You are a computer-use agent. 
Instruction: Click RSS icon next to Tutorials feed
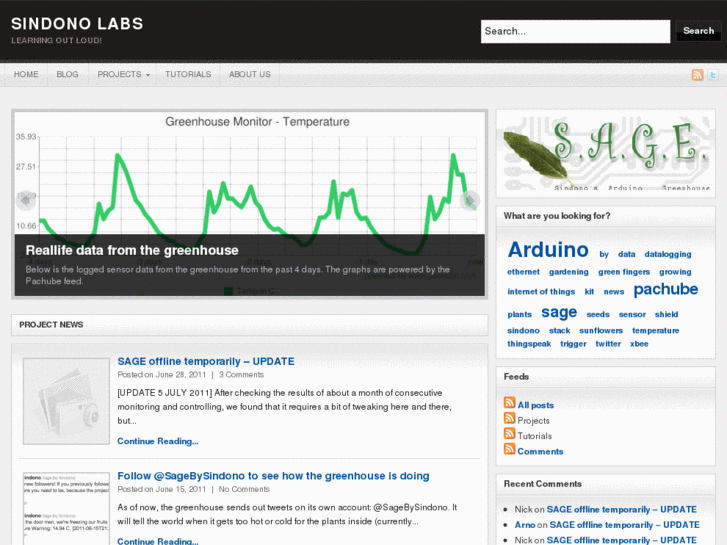(510, 433)
